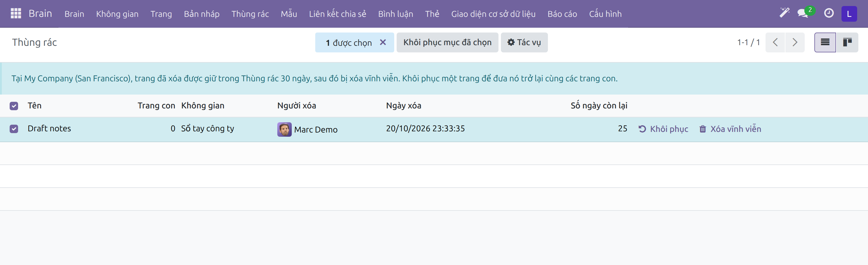Viewport: 868px width, 265px height.
Task: Click Marc Demo's avatar picture
Action: coord(285,129)
